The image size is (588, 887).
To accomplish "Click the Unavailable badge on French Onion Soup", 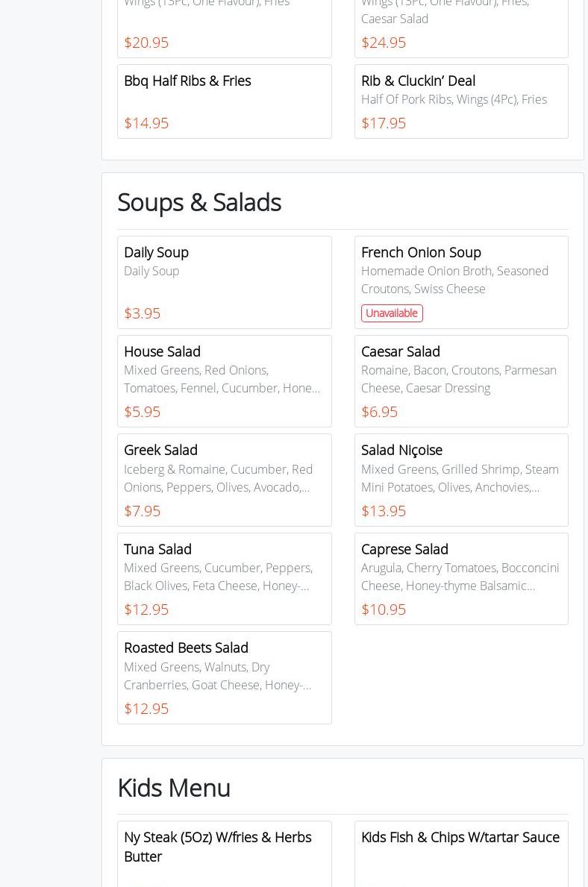I will pos(392,313).
